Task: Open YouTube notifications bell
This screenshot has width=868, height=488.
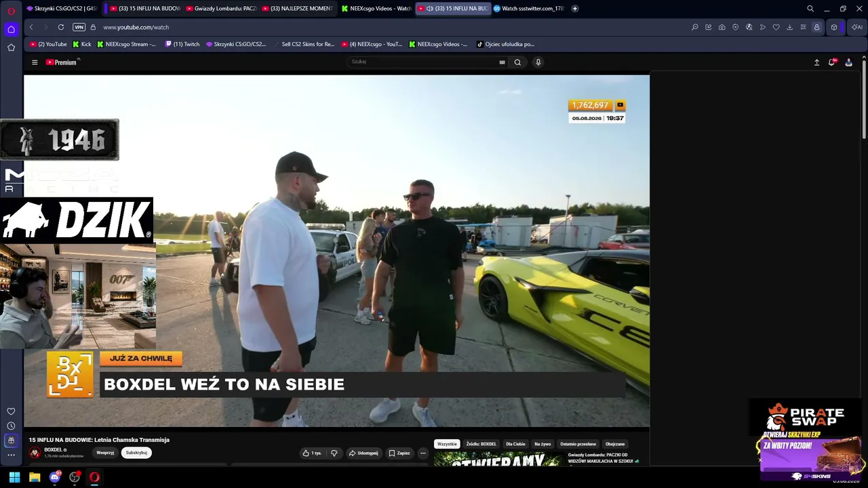Action: tap(832, 62)
